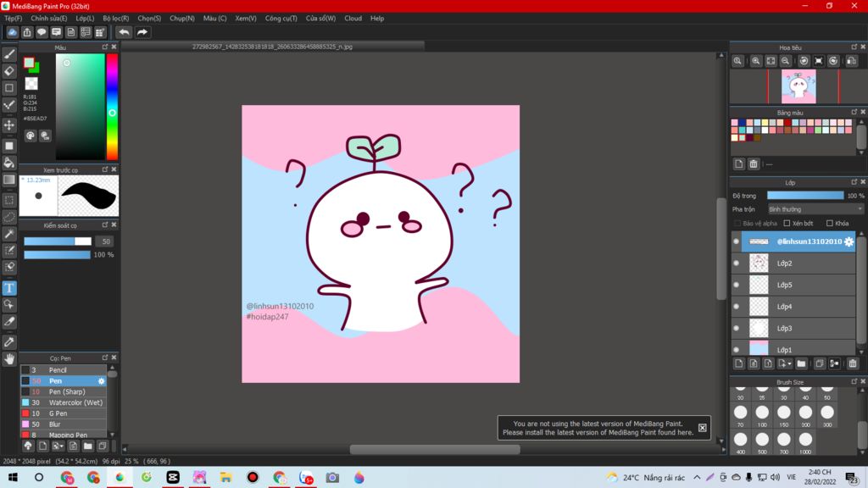868x488 pixels.
Task: Click the export/share icon in top toolbar
Action: [27, 32]
